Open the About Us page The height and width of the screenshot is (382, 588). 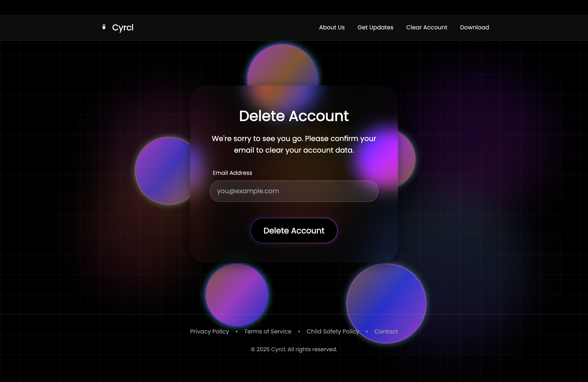click(332, 27)
